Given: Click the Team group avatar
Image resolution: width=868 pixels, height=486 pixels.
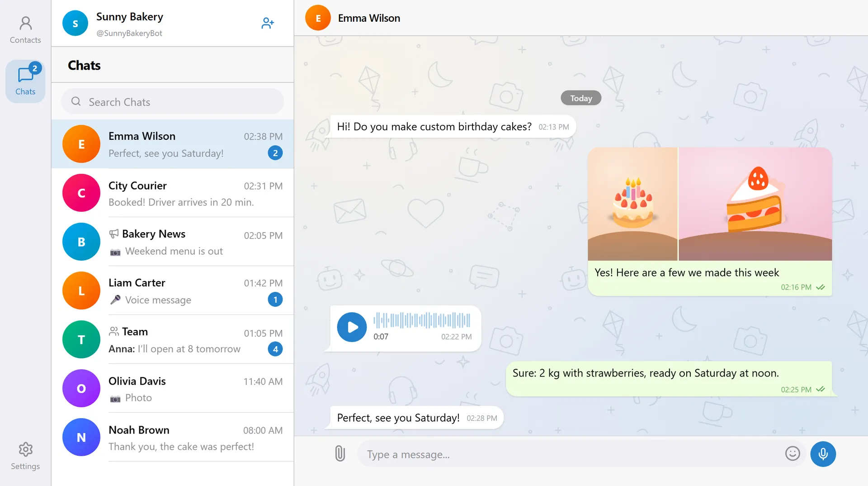Looking at the screenshot, I should point(81,340).
